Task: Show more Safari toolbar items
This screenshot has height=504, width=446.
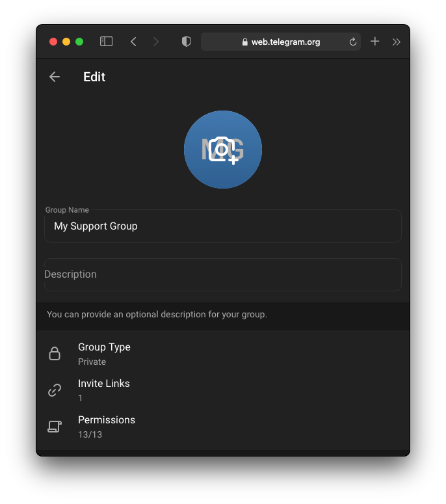Action: [x=396, y=42]
